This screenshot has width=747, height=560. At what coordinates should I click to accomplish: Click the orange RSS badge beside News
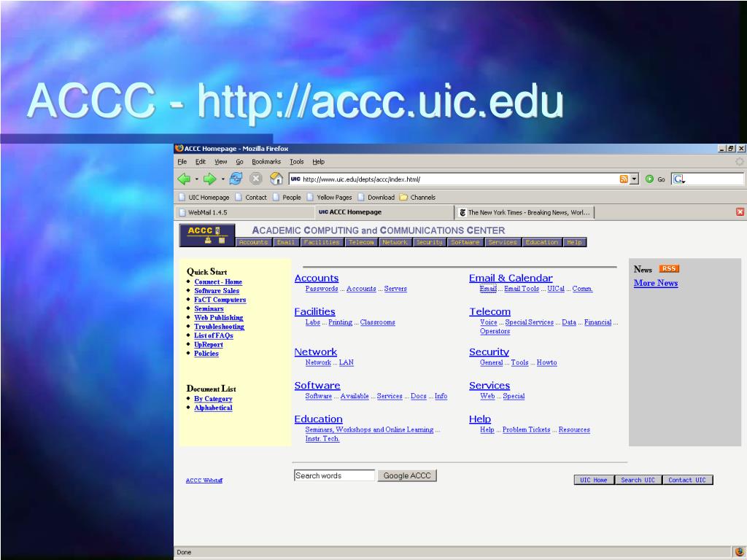[669, 268]
